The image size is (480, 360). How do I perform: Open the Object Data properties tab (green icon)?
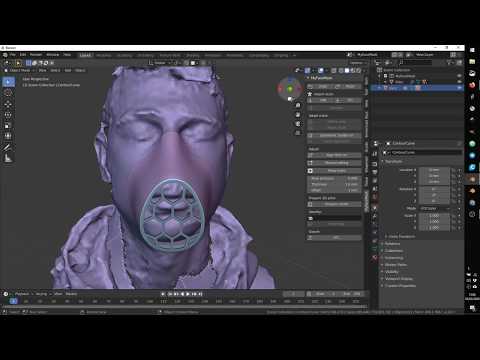(375, 249)
